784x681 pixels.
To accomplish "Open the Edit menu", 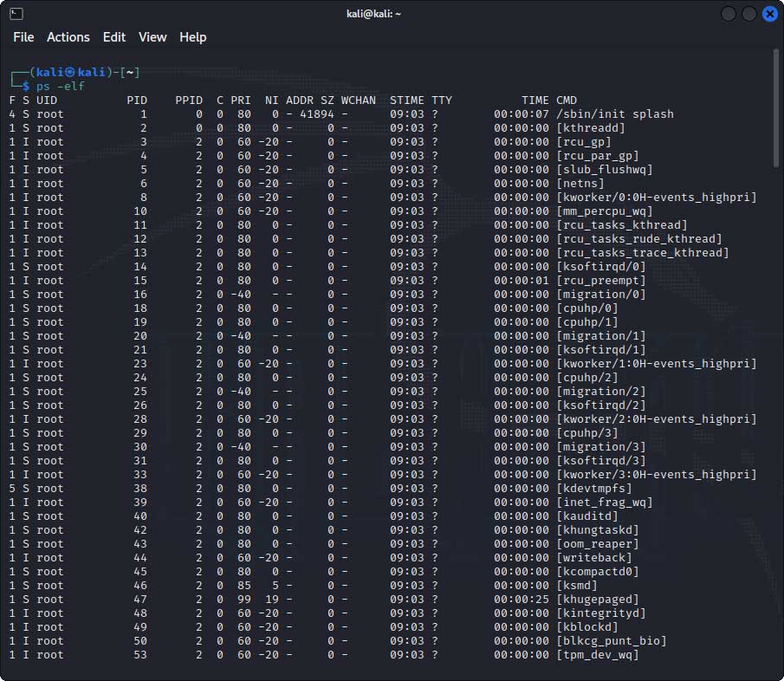I will (x=114, y=37).
